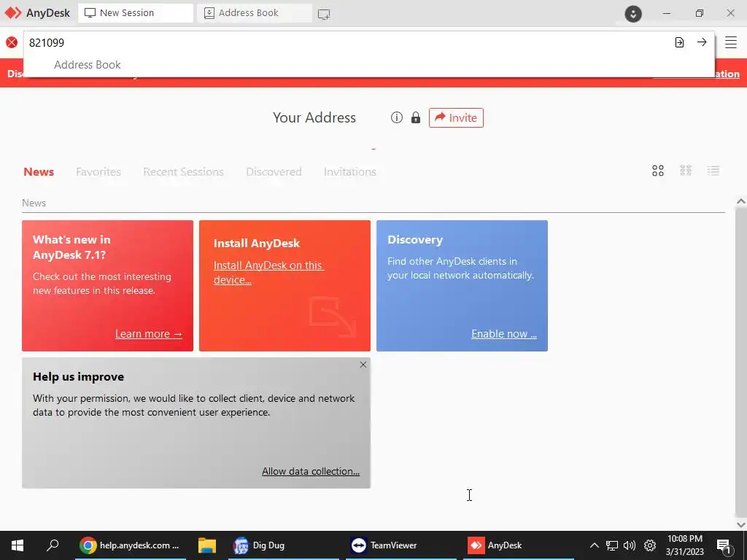
Task: Open the hamburger main menu
Action: point(731,42)
